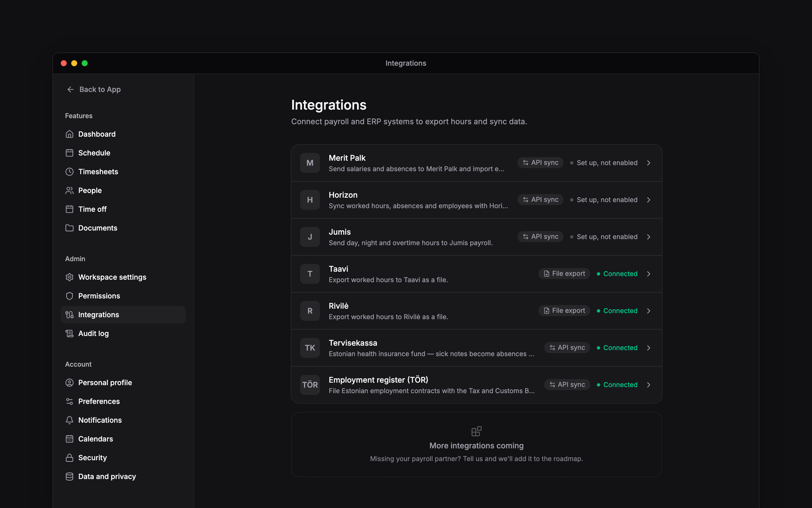Expand the Tervisekassa row chevron
This screenshot has height=508, width=812.
tap(649, 348)
